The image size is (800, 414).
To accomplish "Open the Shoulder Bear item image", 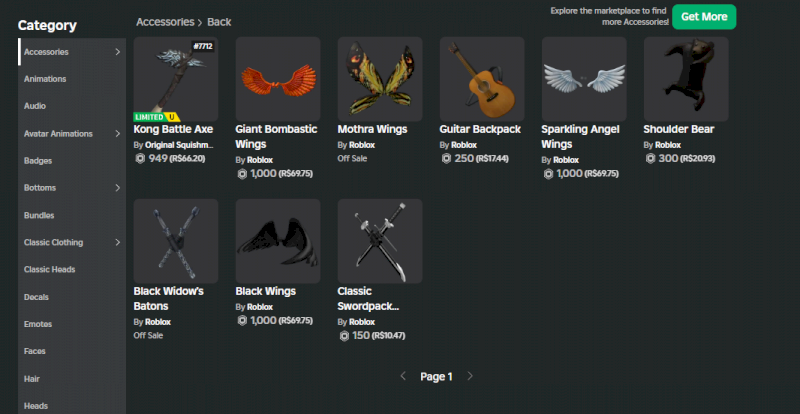I will pyautogui.click(x=686, y=79).
